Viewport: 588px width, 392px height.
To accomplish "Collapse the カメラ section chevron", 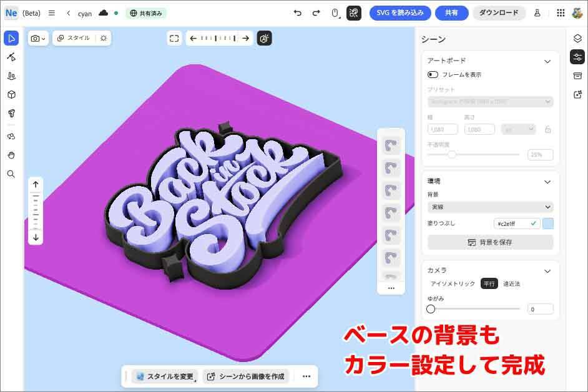I will pos(547,271).
